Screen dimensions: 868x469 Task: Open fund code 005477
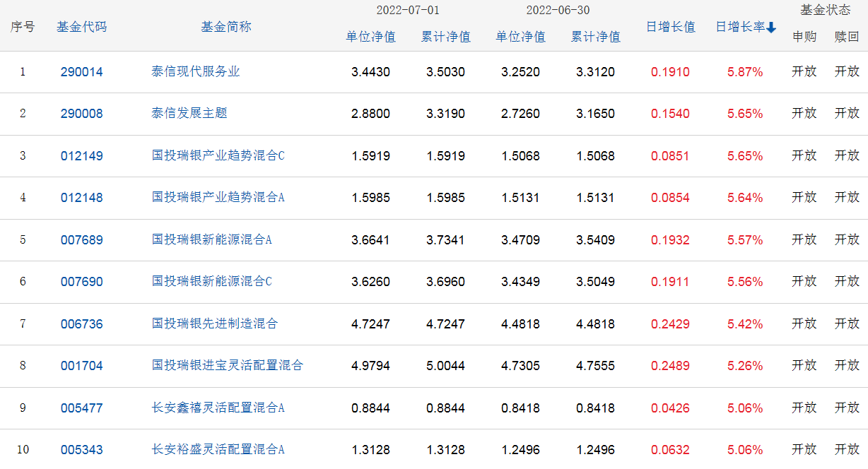[81, 408]
